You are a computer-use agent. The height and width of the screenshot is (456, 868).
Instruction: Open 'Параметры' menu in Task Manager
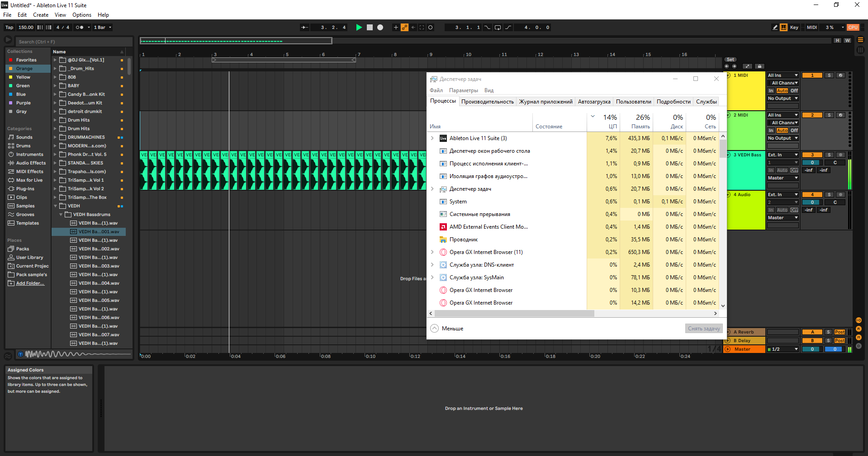(464, 90)
